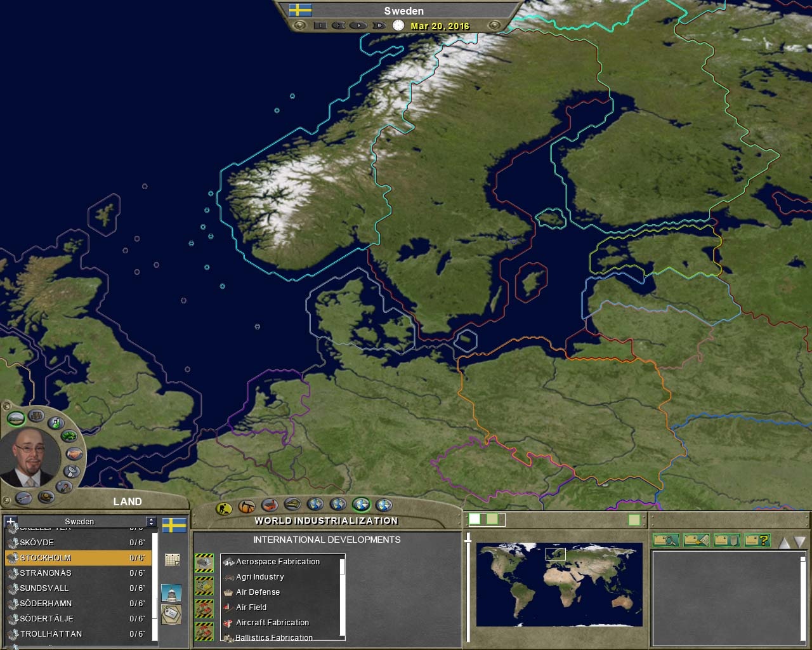Click the capitol building icon
This screenshot has height=650, width=812.
tap(171, 593)
